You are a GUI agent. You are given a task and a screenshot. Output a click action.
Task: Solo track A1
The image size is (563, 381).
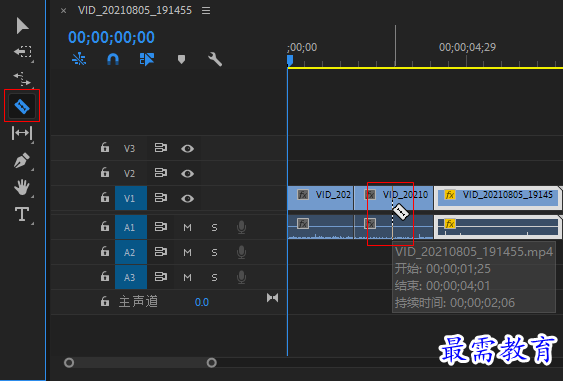(x=214, y=228)
